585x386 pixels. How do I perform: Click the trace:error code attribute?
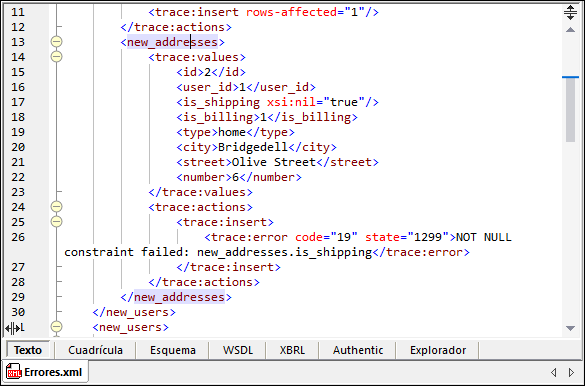[x=309, y=237]
